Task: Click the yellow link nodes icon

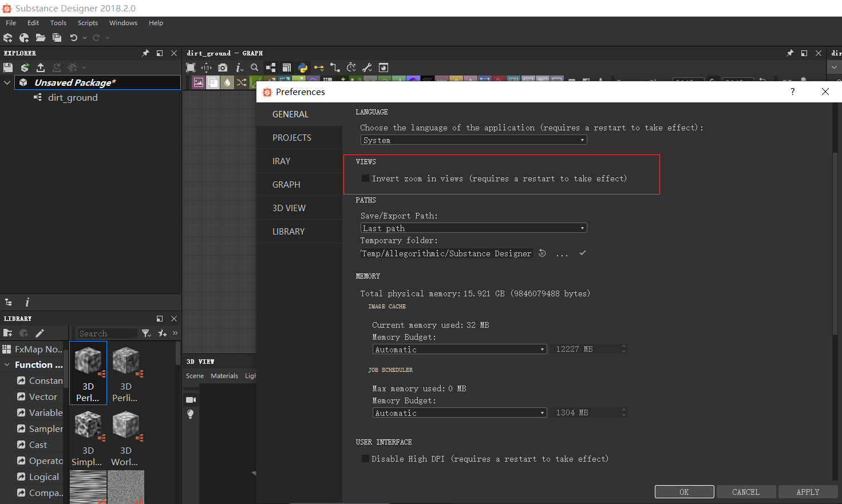Action: tap(319, 68)
